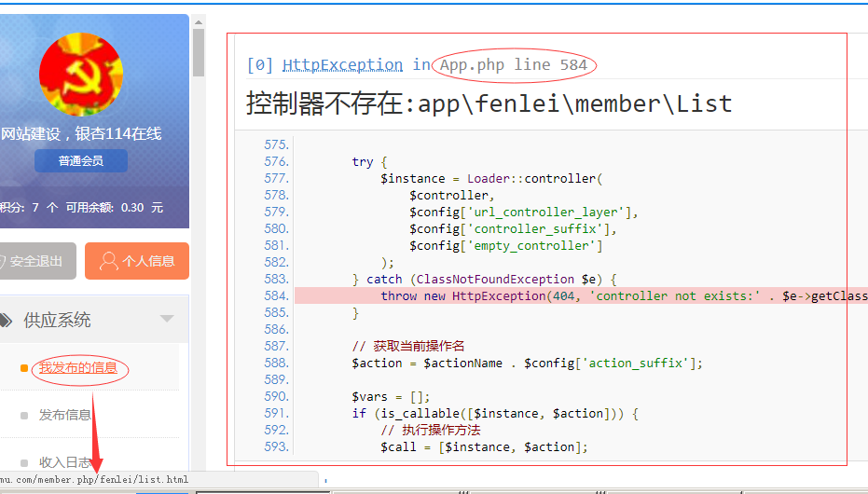Viewport: 868px width, 494px height.
Task: Click error title 控制器不存在:app\fenlei\member\List
Action: tap(489, 104)
